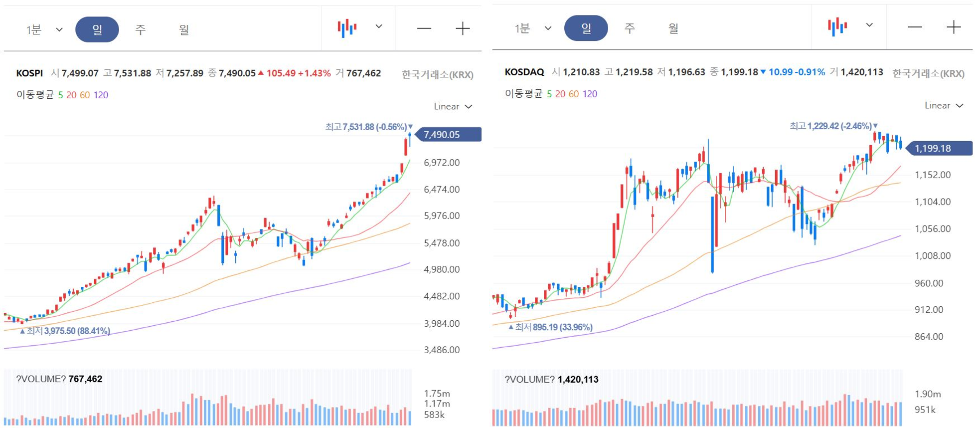Toggle the 120-day moving average on KOSPI
The width and height of the screenshot is (980, 428).
[101, 95]
